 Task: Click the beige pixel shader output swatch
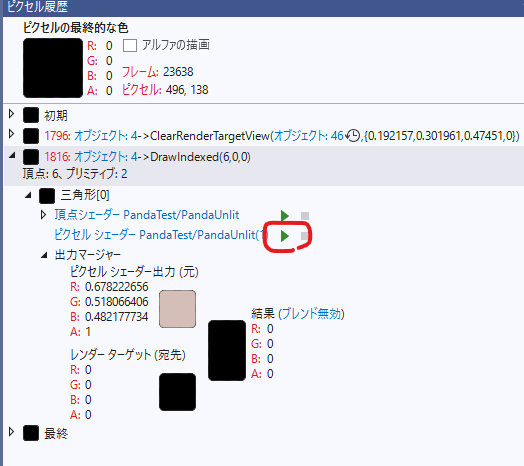pos(177,309)
